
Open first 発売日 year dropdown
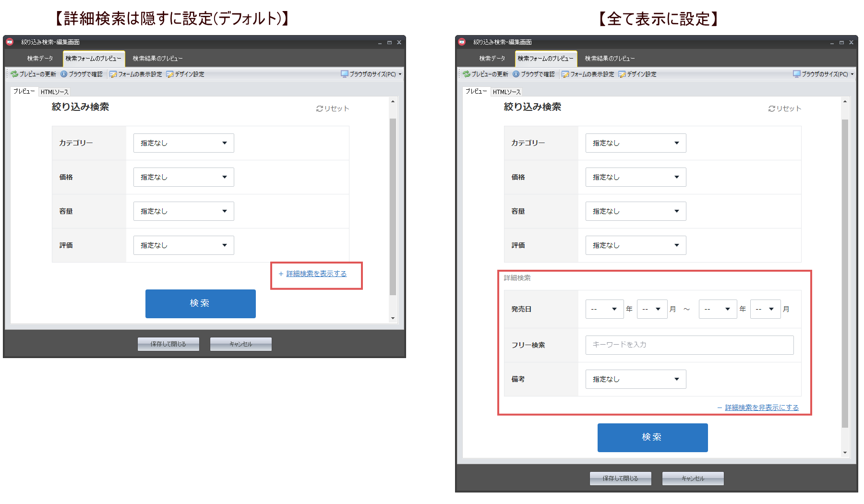(x=604, y=309)
